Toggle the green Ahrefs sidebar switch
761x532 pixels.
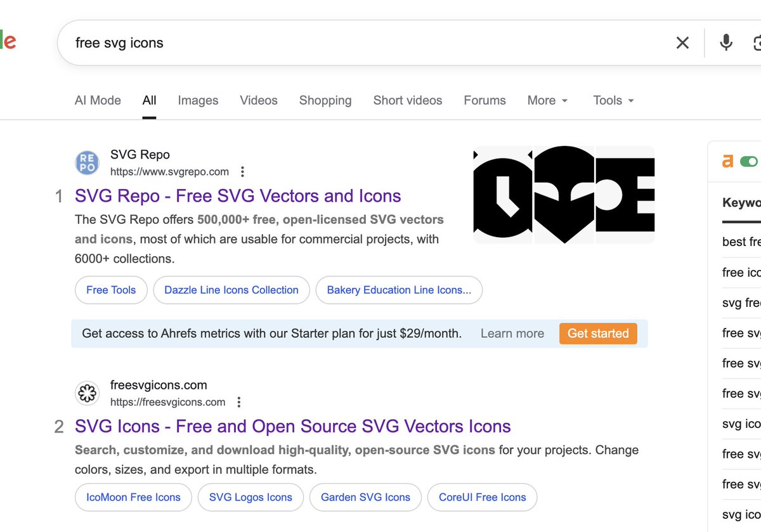click(x=749, y=161)
